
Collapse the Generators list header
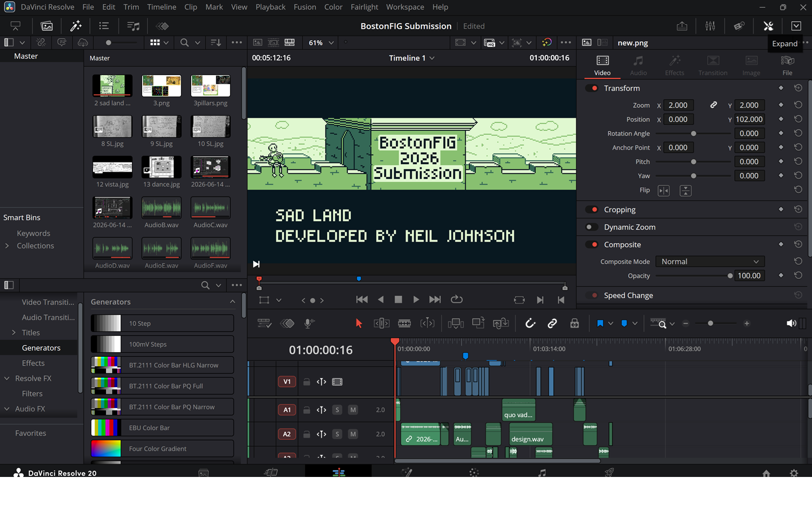pos(232,302)
